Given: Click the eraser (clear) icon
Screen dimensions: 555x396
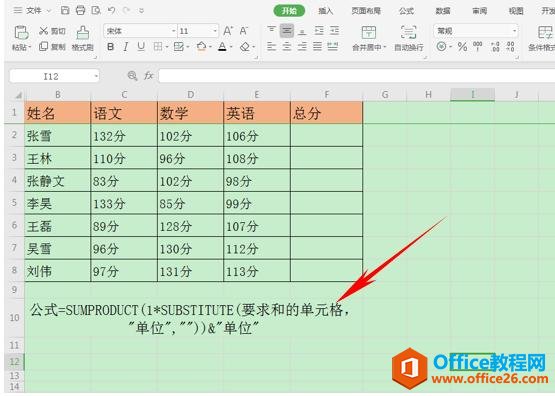Looking at the screenshot, I should [x=245, y=46].
